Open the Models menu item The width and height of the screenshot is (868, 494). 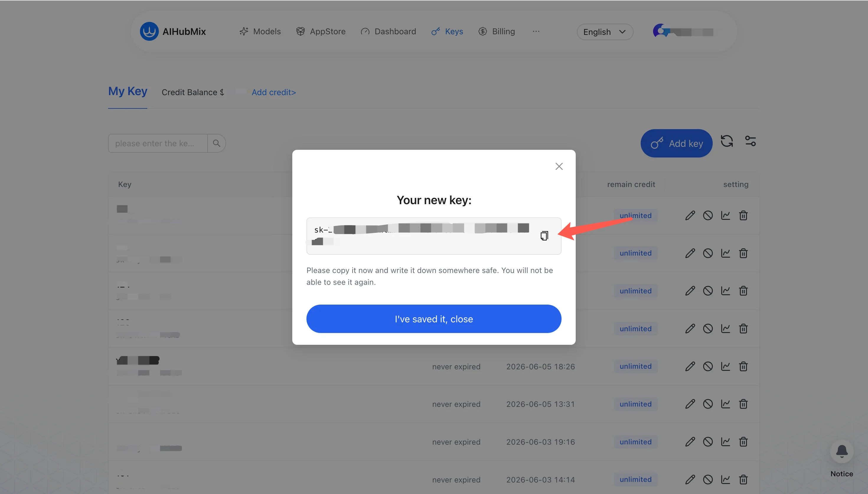pos(260,32)
